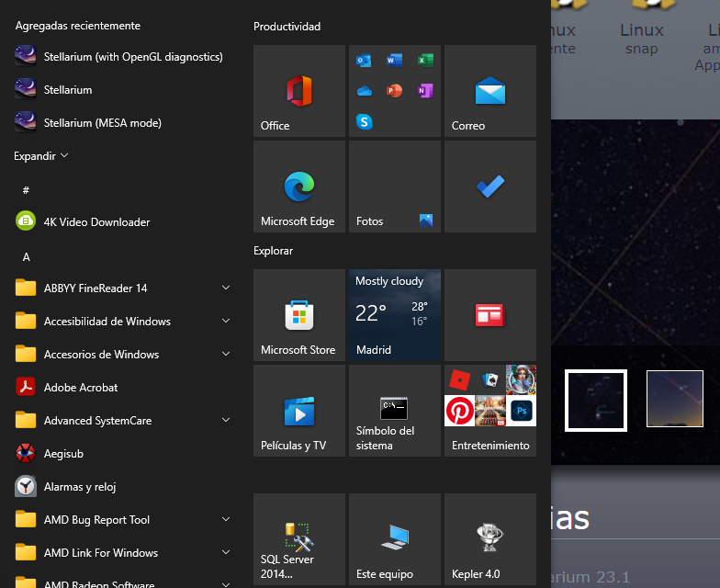This screenshot has height=588, width=720.
Task: Open the Office tile
Action: (299, 91)
